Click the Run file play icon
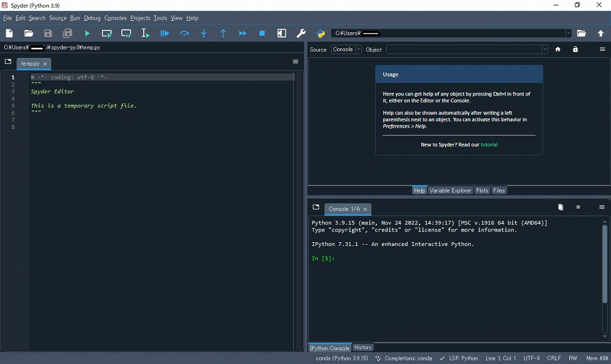Viewport: 611px width, 364px height. [88, 33]
